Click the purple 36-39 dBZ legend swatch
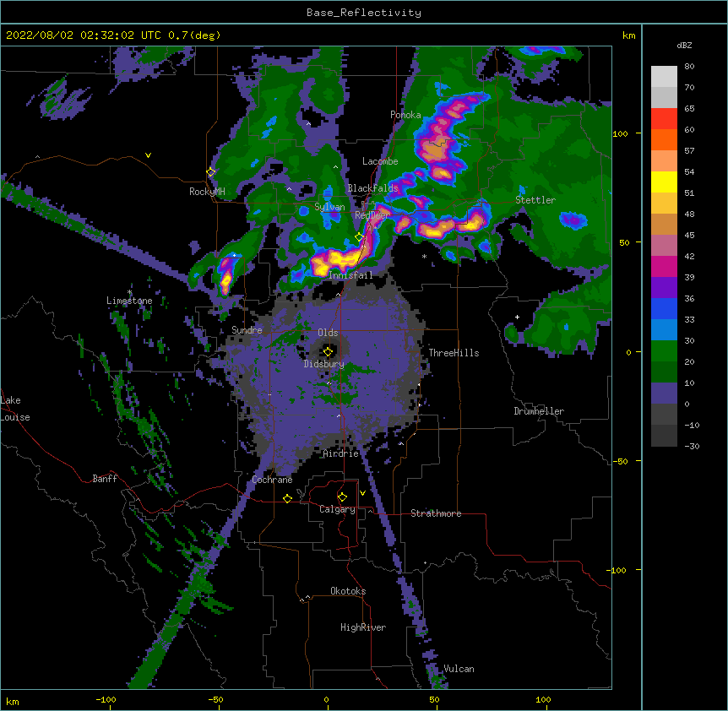Viewport: 728px width, 711px height. click(x=664, y=288)
